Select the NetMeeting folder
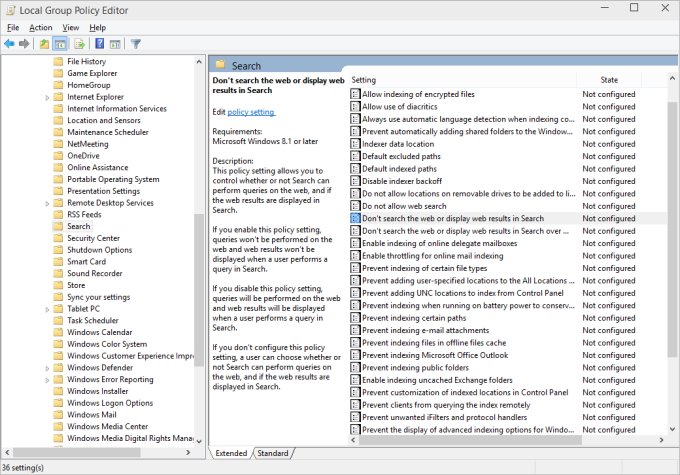 tap(88, 144)
